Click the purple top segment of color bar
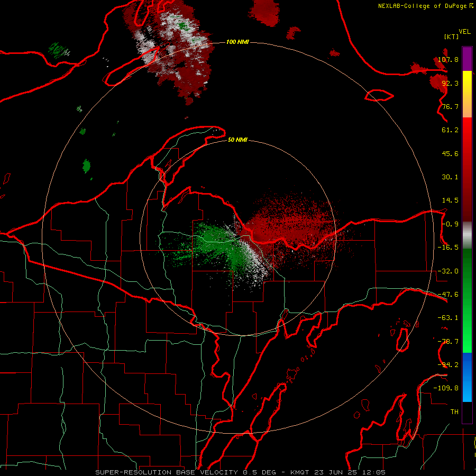 467,59
